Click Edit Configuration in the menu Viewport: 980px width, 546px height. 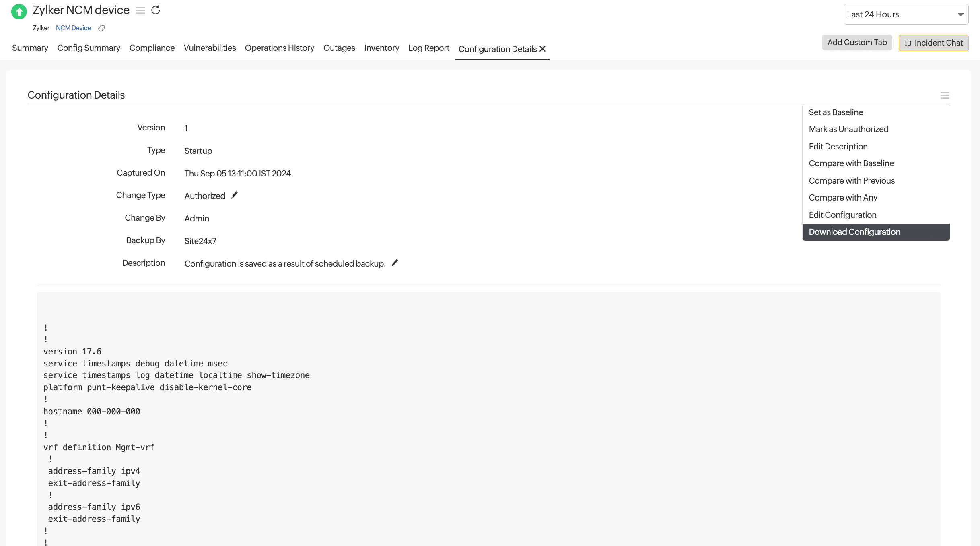pos(842,215)
